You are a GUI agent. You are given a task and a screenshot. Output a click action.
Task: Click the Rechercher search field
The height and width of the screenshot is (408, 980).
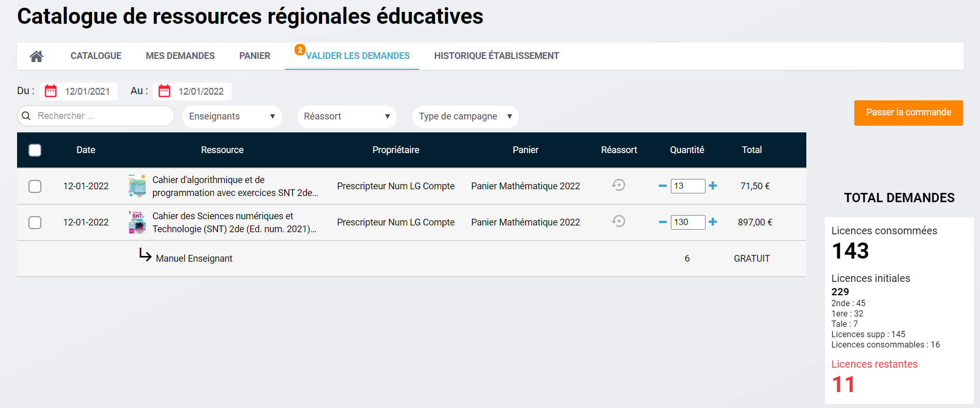point(101,116)
